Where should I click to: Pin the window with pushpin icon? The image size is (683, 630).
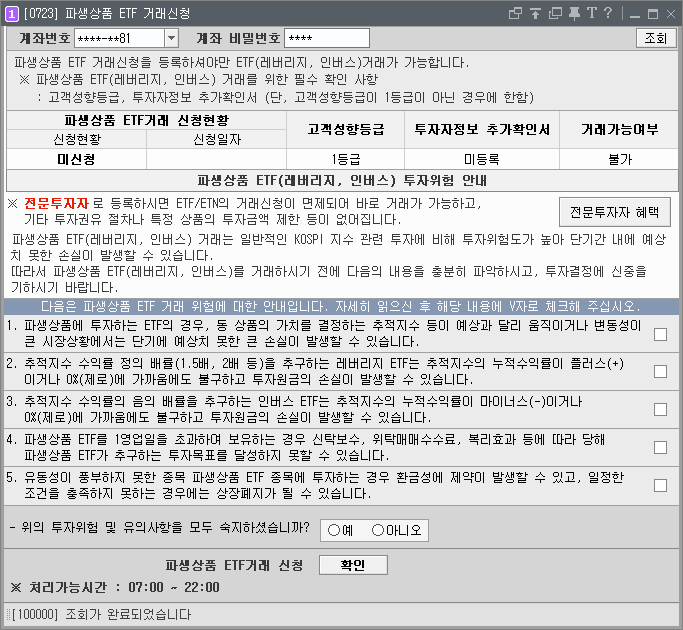click(575, 14)
